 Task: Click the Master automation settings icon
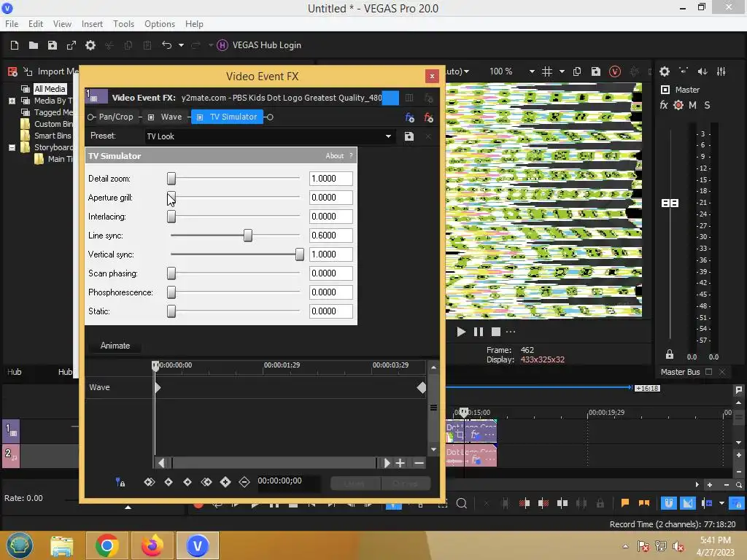(678, 105)
